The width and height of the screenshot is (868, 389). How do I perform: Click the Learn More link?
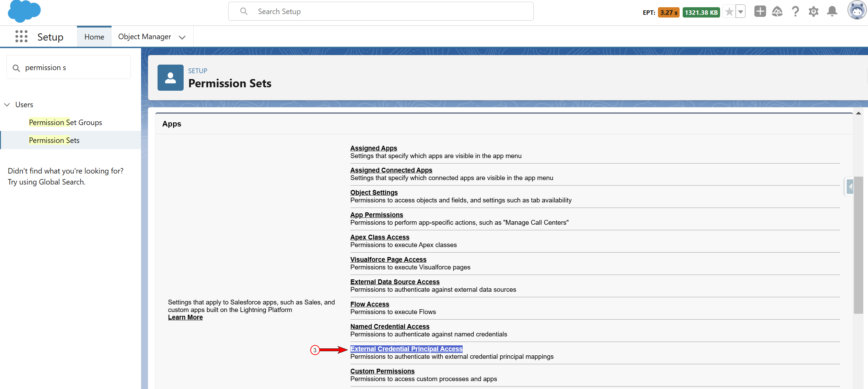click(x=185, y=317)
